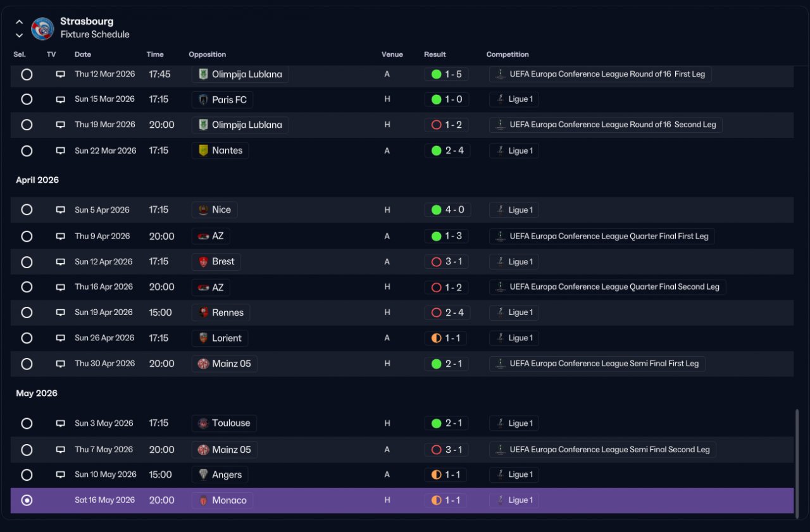This screenshot has height=532, width=810.
Task: Open the Olimpija Lublana 1 - 5 result
Action: point(447,74)
